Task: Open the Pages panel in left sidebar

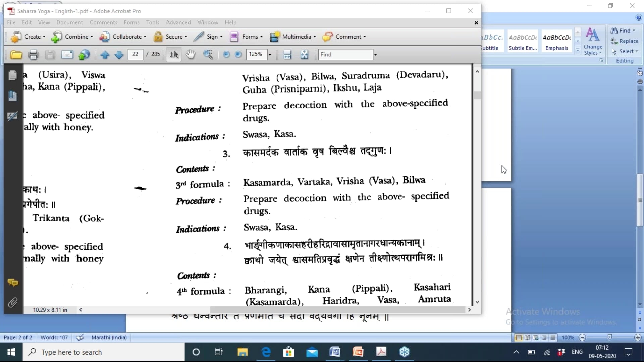Action: point(13,75)
